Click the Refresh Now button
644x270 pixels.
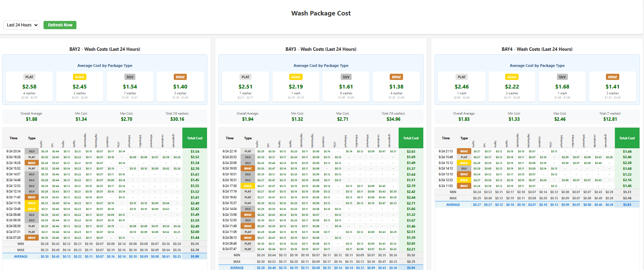coord(60,25)
